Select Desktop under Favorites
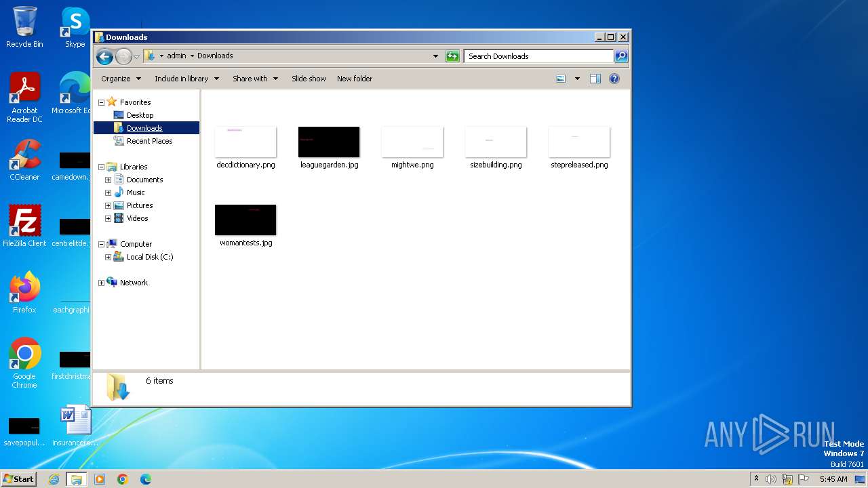The height and width of the screenshot is (488, 868). [140, 115]
